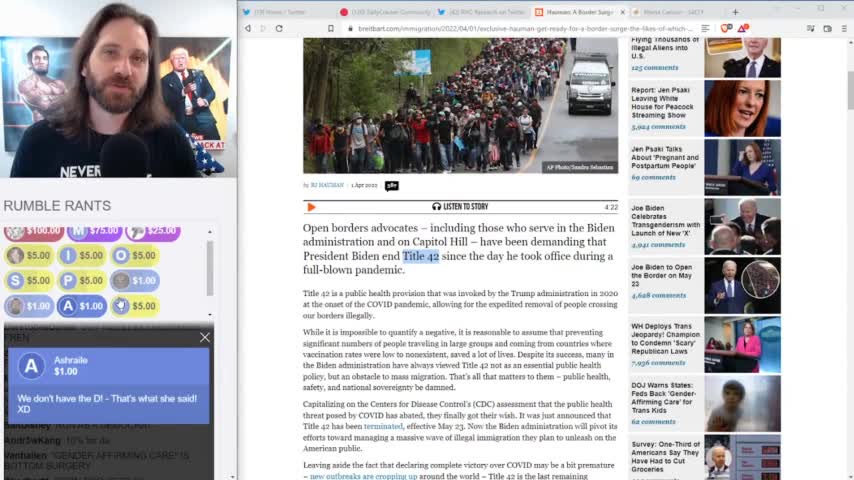
Task: View 4,628 comments on border story
Action: click(x=658, y=295)
